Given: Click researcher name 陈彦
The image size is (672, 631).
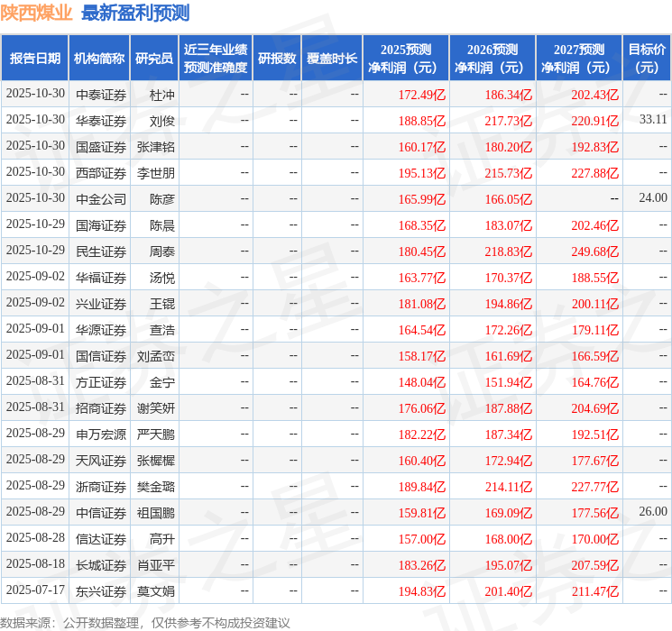Looking at the screenshot, I should (x=162, y=199).
